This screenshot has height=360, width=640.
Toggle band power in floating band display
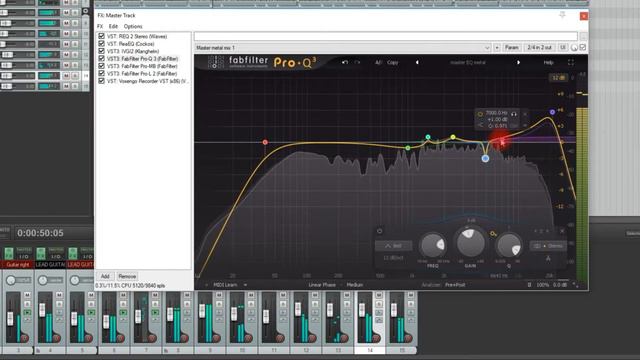480,114
